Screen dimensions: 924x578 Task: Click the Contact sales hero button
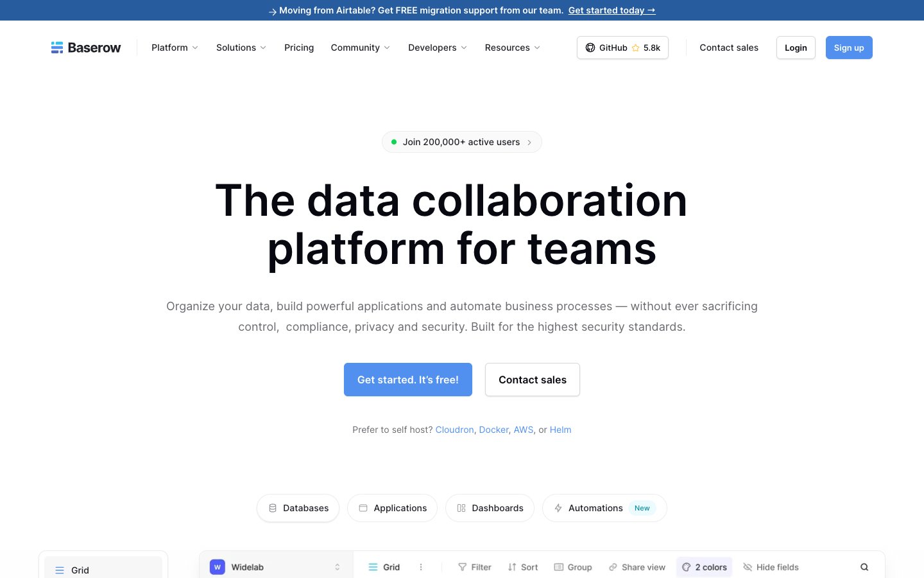[x=533, y=380]
